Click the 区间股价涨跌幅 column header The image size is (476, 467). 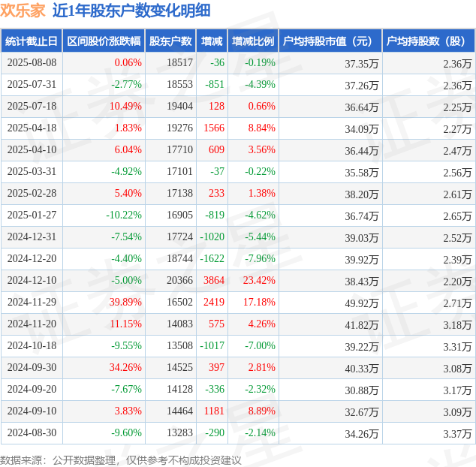(104, 41)
